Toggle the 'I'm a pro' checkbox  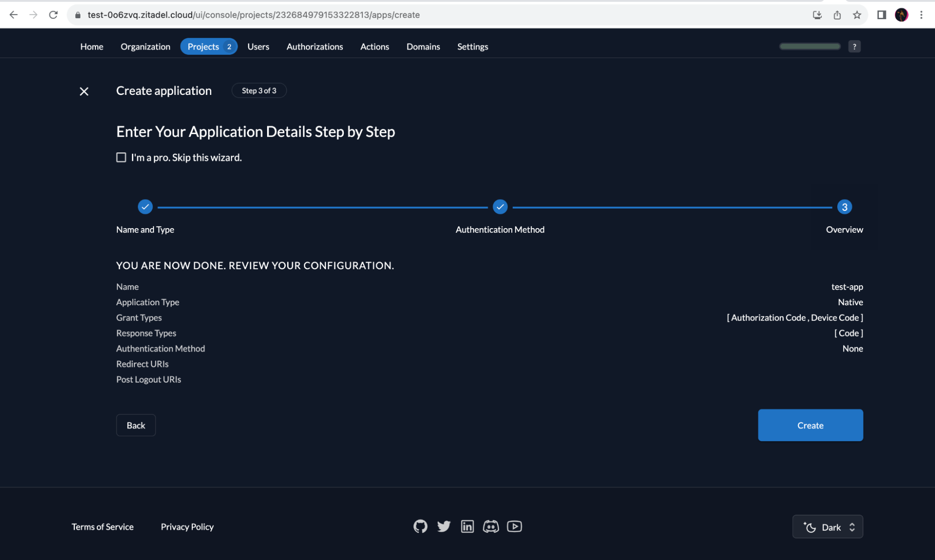click(120, 158)
